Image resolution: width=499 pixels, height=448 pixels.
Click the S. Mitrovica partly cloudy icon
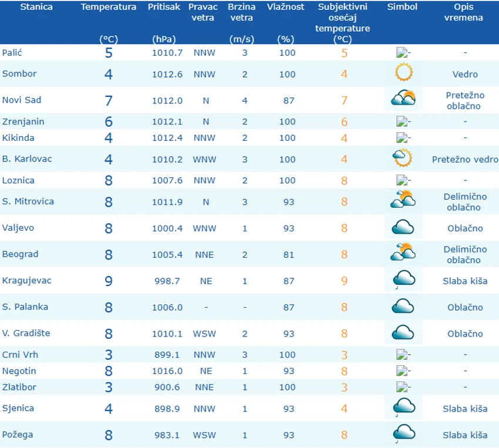pos(403,200)
